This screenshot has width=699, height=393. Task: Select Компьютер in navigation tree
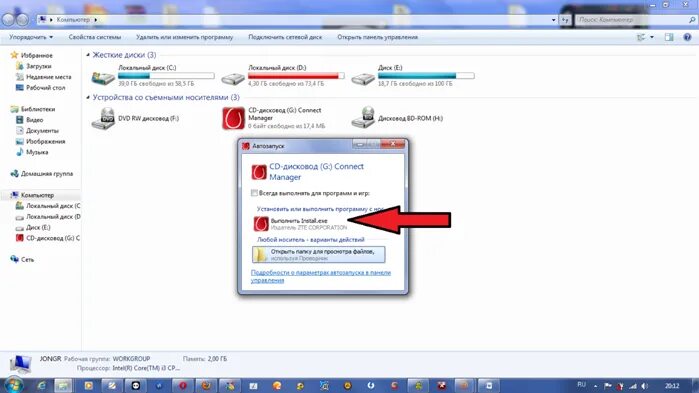pyautogui.click(x=37, y=195)
